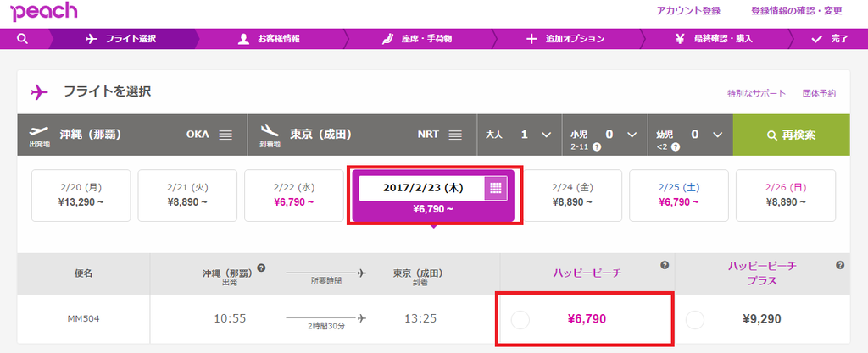Viewport: 868px width, 353px height.
Task: Click the help icon on the ハッピーピーチ column
Action: 665,265
